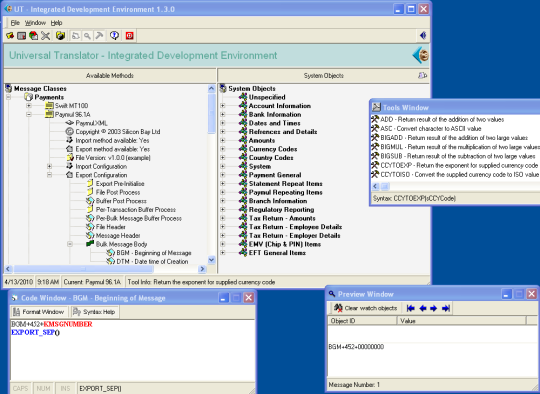
Task: Click the Preview Window magnifier title icon
Action: pyautogui.click(x=332, y=294)
